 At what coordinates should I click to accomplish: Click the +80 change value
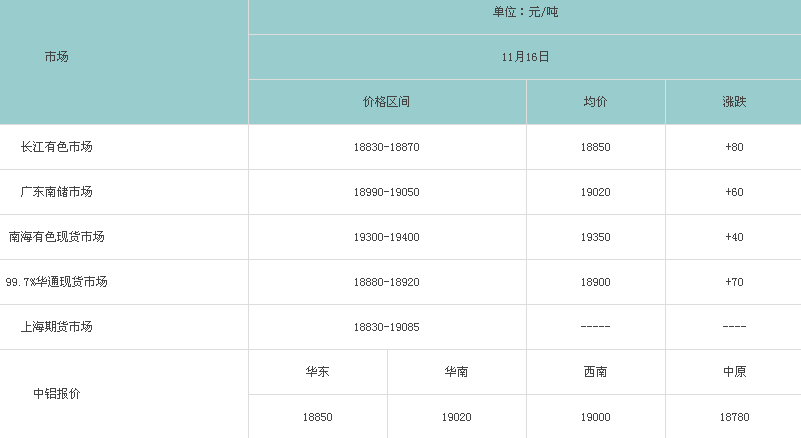point(734,147)
